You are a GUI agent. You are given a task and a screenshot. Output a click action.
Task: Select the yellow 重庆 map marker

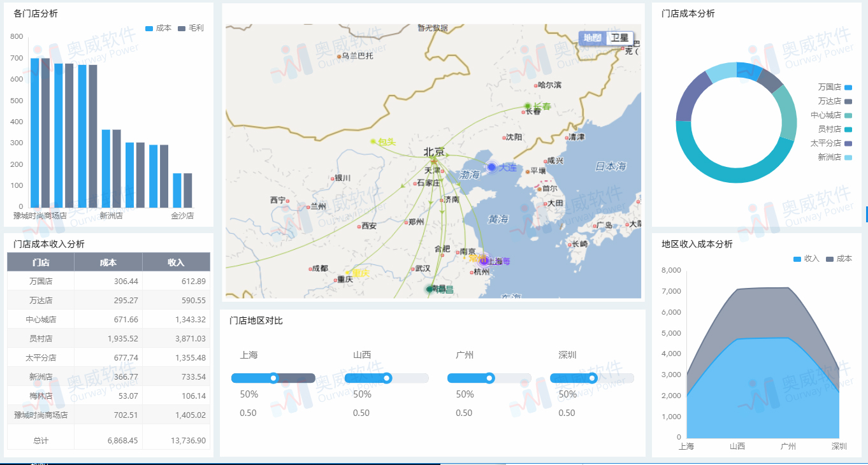pos(347,273)
